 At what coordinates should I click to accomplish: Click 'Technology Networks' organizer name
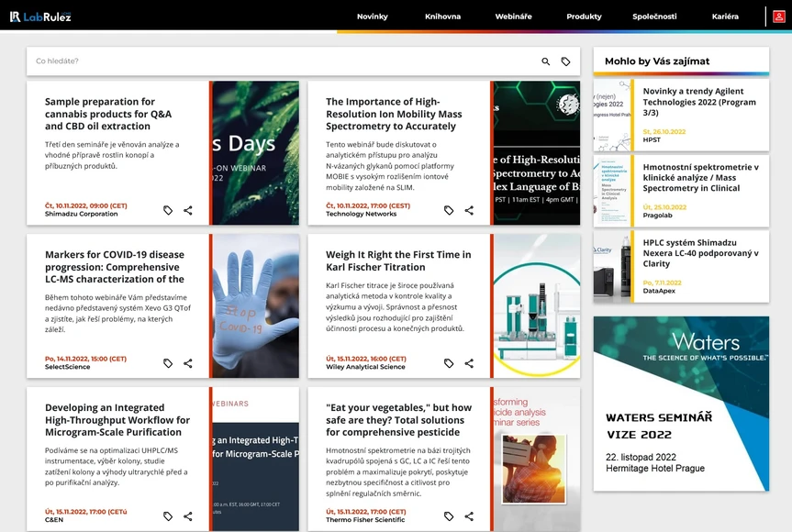coord(362,214)
